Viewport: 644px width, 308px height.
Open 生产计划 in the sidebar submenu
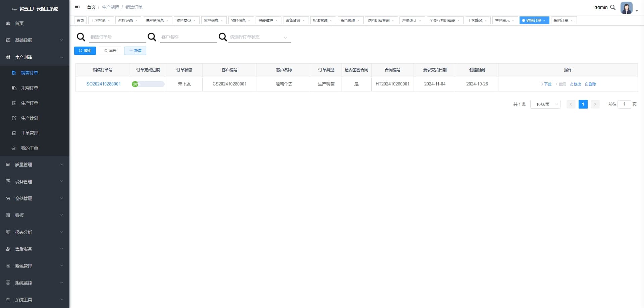[35, 118]
